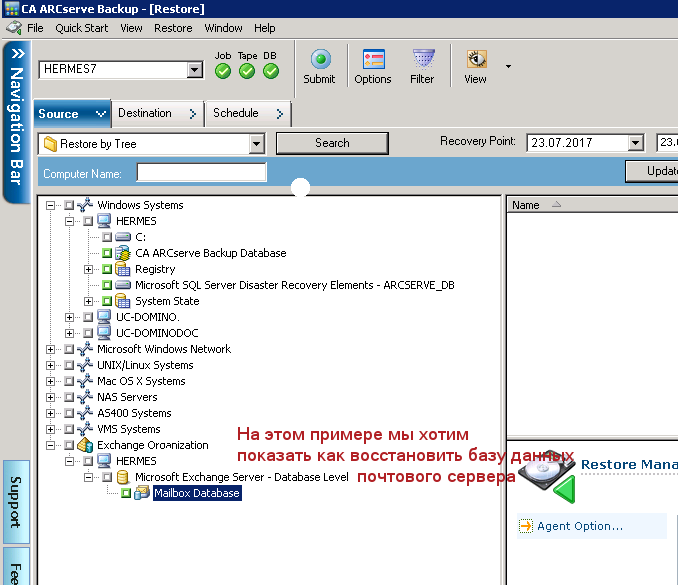Switch to the Schedule tab
This screenshot has height=585, width=678.
click(x=248, y=113)
